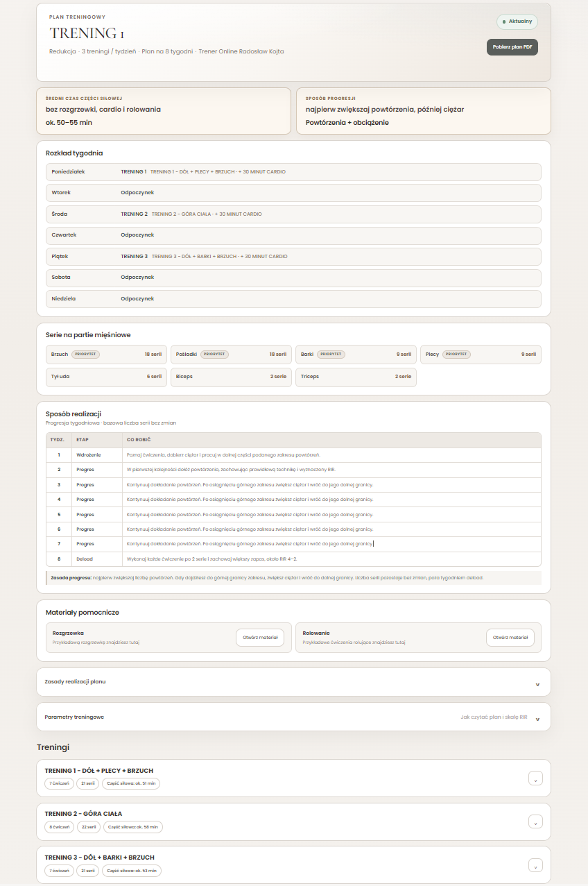Click the Deload week 8 table row

click(x=293, y=559)
